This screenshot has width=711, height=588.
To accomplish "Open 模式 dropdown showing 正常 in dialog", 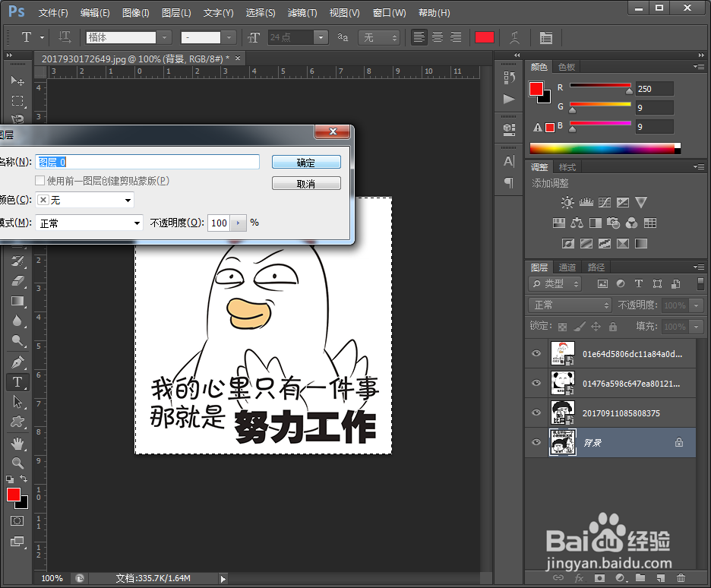I will point(90,223).
